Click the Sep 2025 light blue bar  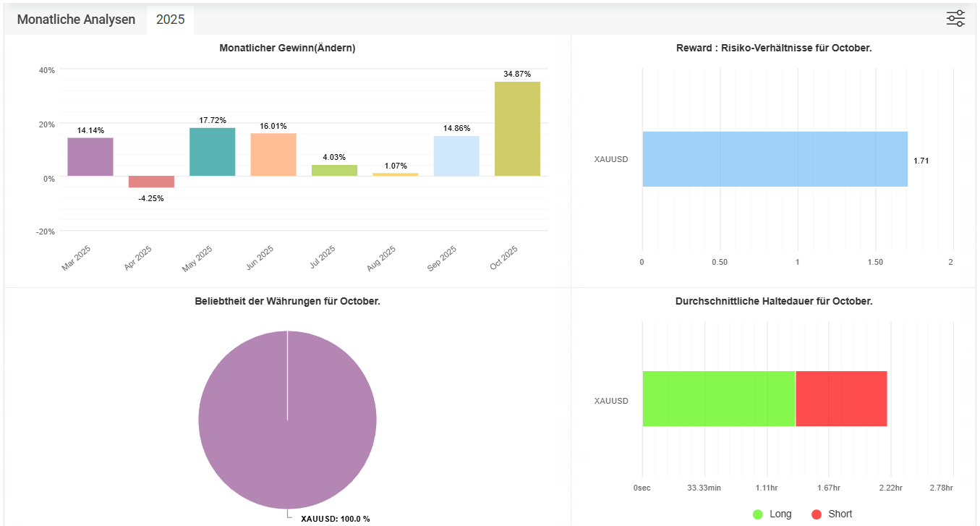pyautogui.click(x=456, y=156)
